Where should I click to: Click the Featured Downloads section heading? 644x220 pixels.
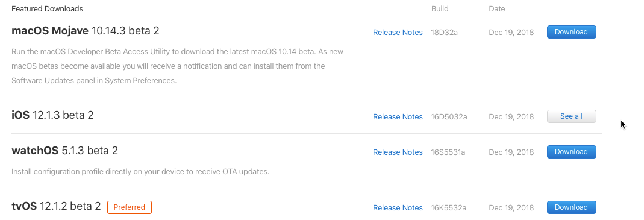tap(47, 8)
